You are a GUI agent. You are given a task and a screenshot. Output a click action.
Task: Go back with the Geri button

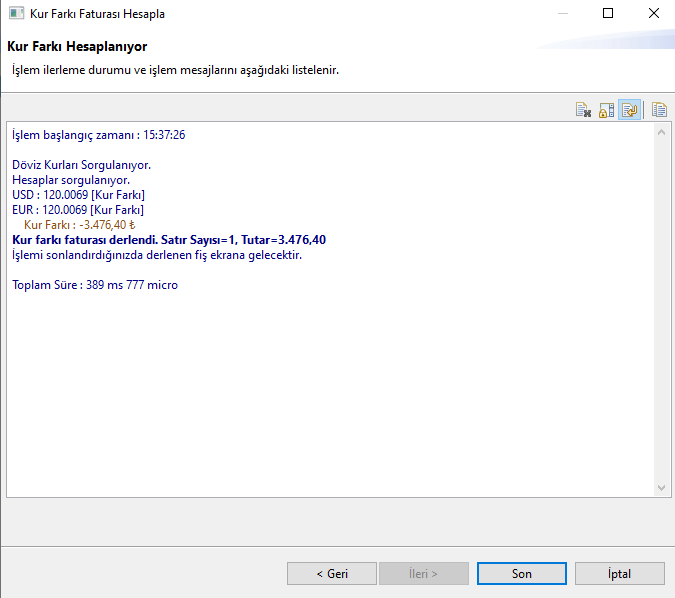point(332,574)
